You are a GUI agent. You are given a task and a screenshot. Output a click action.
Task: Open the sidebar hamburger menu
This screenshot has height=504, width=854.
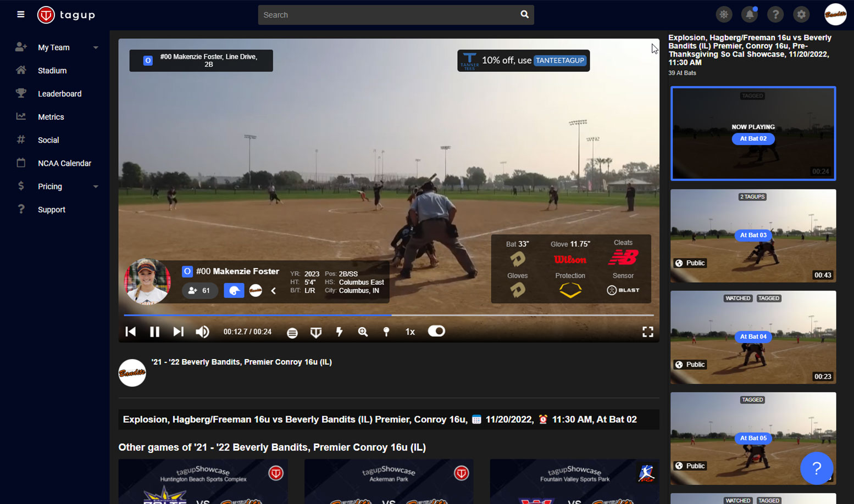point(20,14)
